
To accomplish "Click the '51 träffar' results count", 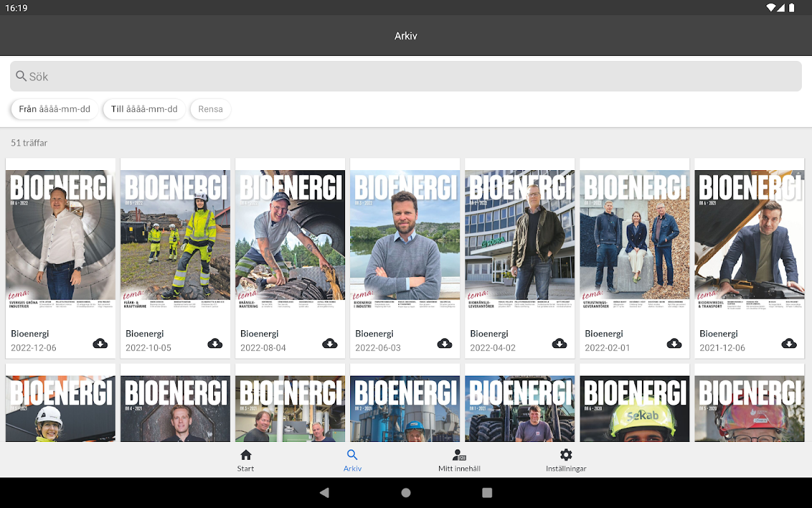I will click(29, 143).
